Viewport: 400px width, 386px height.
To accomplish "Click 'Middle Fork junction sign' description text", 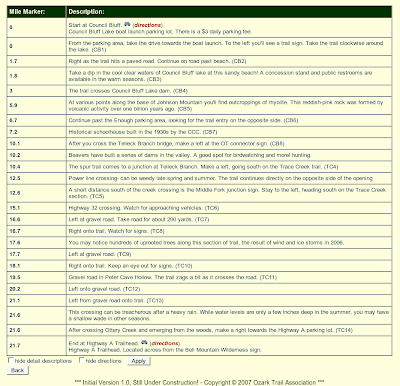I will coord(227,193).
